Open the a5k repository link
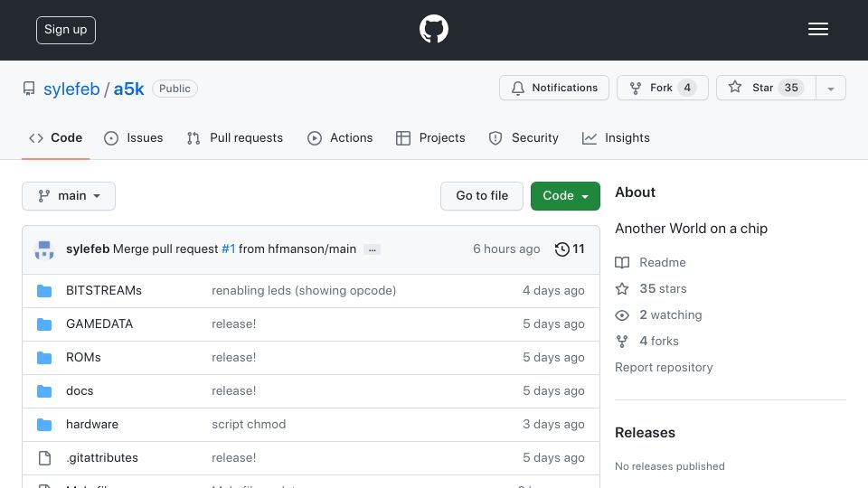Screen dimensions: 868x488 coord(128,89)
